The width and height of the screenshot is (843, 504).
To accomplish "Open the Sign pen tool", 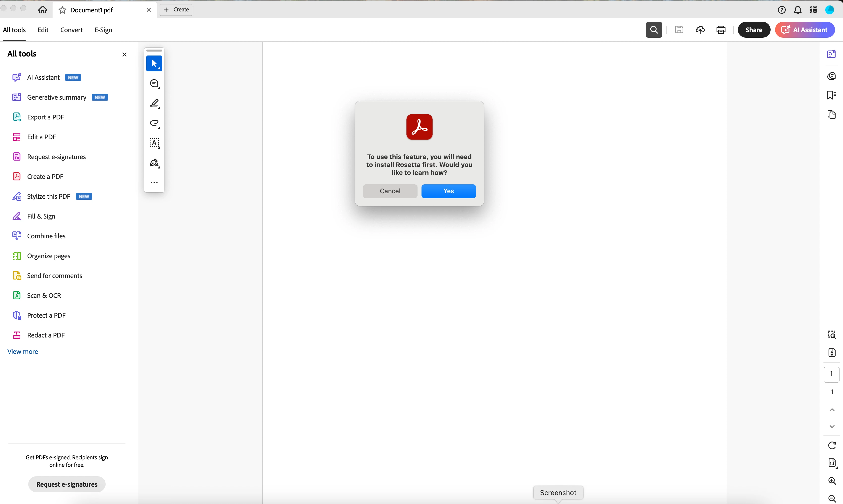I will (154, 163).
